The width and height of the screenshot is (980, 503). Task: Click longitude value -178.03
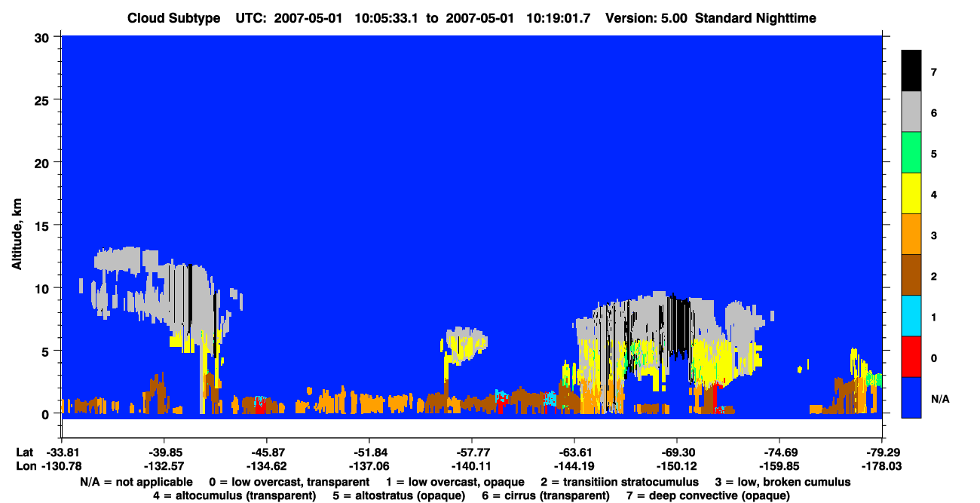(882, 466)
